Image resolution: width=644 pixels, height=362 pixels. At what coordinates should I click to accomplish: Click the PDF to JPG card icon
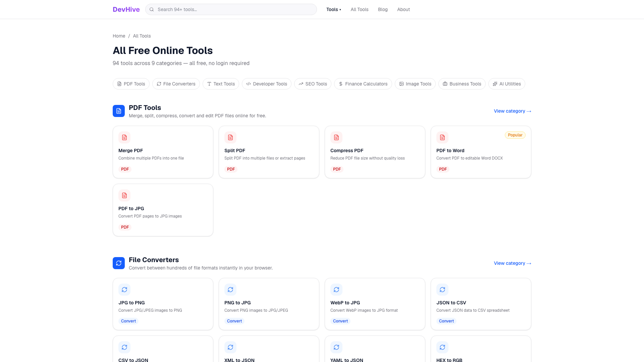tap(124, 195)
